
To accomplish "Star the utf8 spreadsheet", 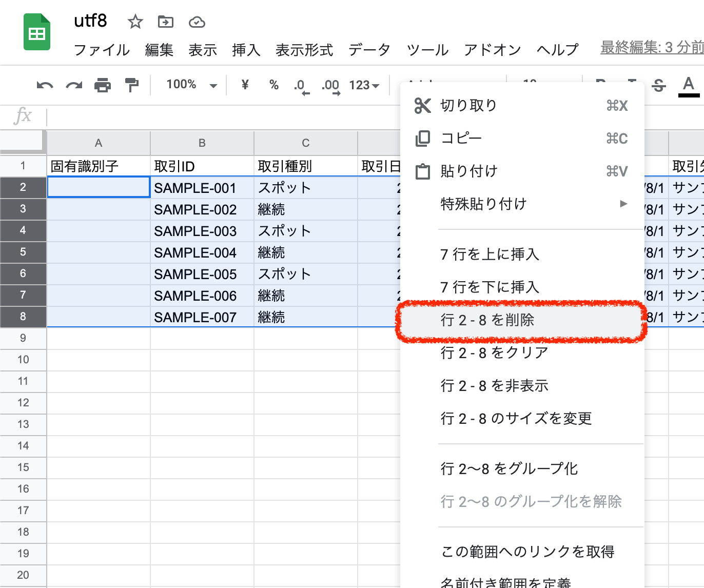I will tap(135, 22).
